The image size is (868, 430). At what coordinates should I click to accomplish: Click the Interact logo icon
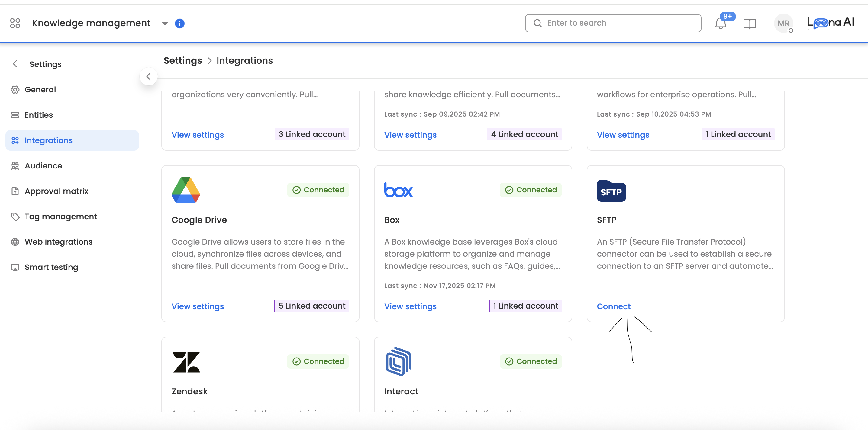(x=399, y=361)
